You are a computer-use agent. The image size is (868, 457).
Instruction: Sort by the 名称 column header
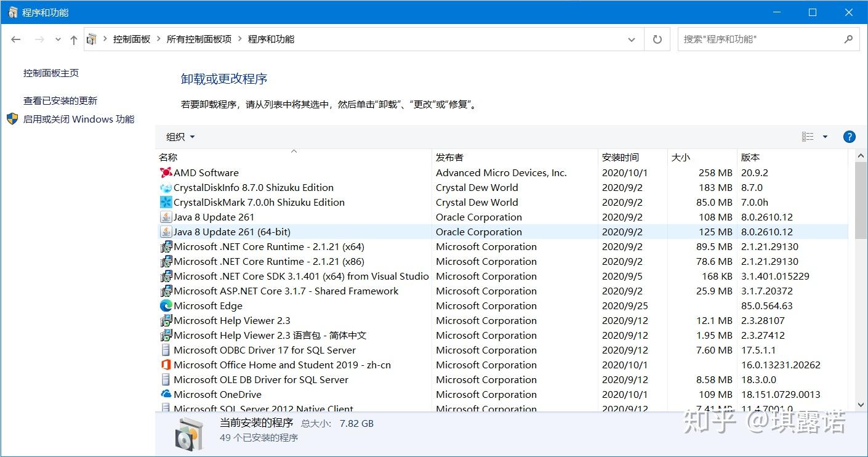tap(294, 158)
